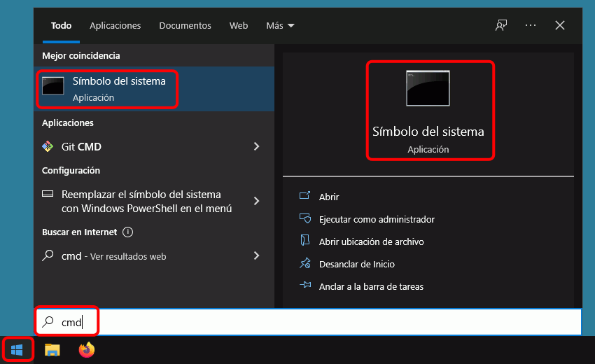The image size is (595, 364).
Task: Click the Mejor coincidencia heading
Action: pyautogui.click(x=80, y=55)
